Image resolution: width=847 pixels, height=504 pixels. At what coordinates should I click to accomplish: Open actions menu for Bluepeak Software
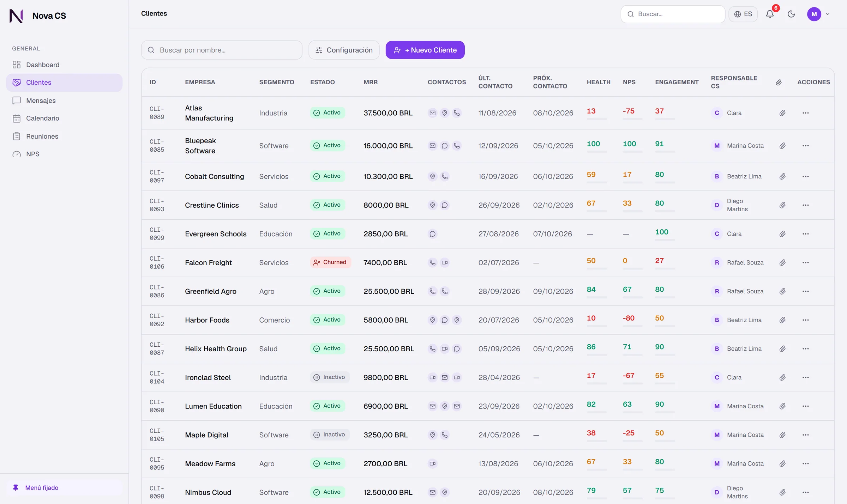805,146
